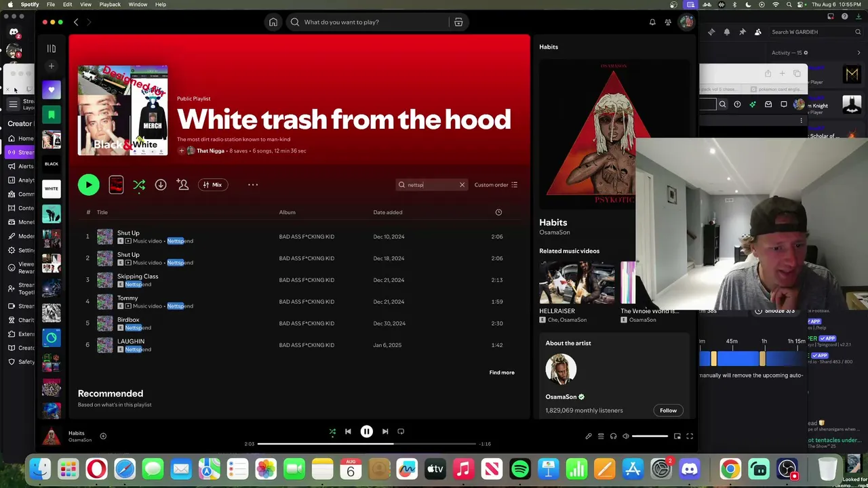Pause the current song
This screenshot has height=488, width=868.
(366, 431)
